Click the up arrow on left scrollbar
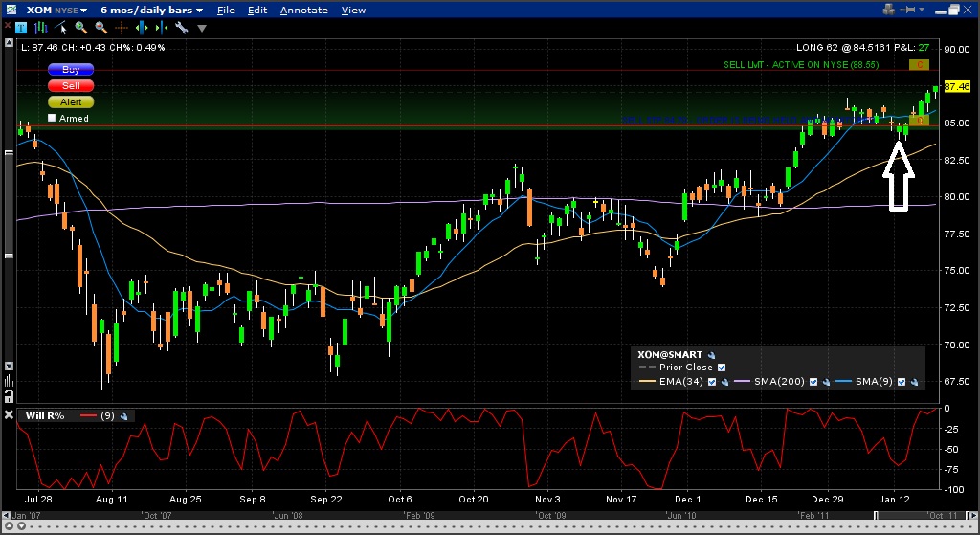This screenshot has width=980, height=535. [x=9, y=43]
